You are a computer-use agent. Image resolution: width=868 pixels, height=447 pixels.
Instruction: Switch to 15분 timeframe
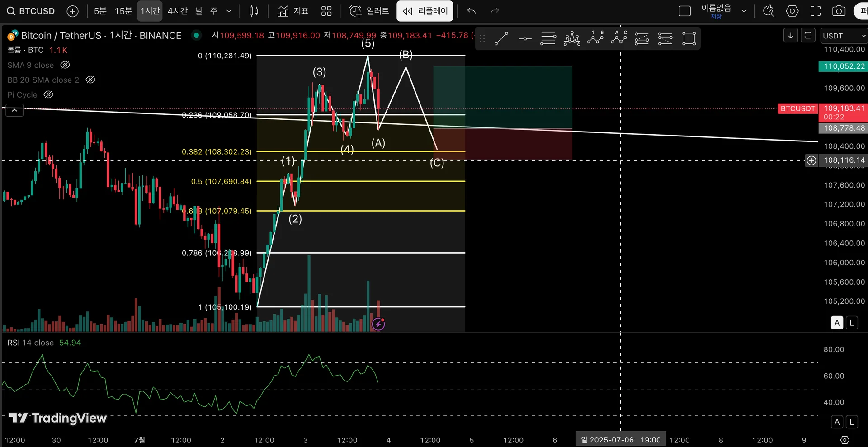pyautogui.click(x=123, y=11)
